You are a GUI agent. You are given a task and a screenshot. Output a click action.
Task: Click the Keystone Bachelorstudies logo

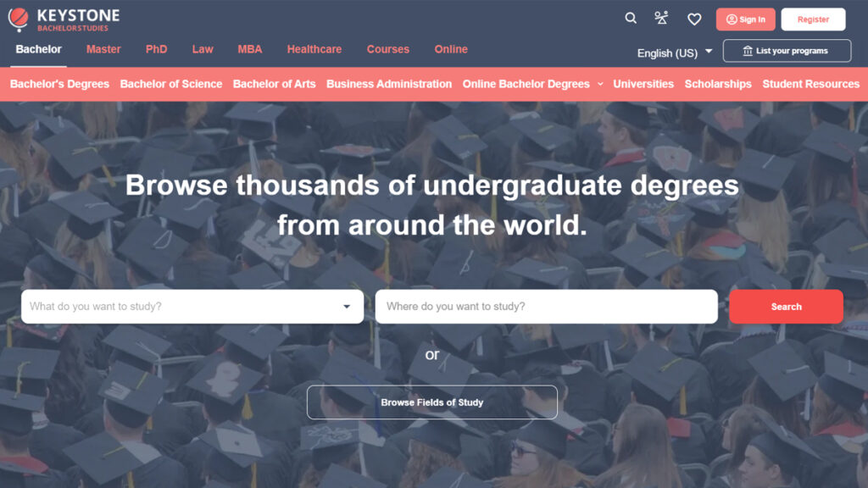pos(64,19)
